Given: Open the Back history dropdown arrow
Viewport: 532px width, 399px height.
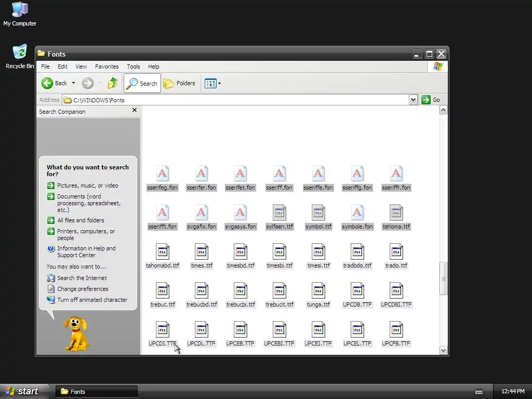Looking at the screenshot, I should tap(73, 83).
